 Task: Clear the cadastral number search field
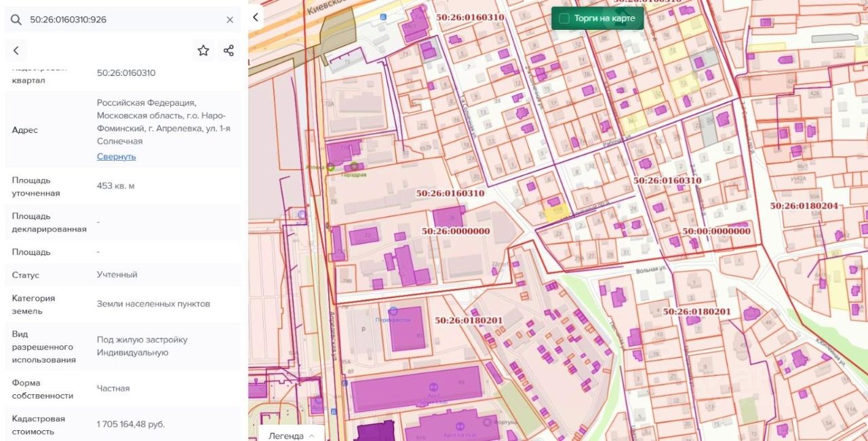(x=230, y=20)
